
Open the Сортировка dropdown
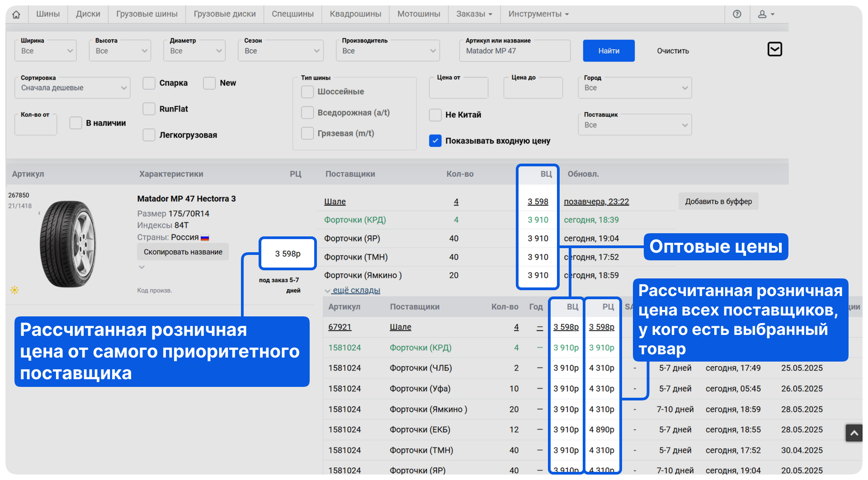[x=72, y=88]
